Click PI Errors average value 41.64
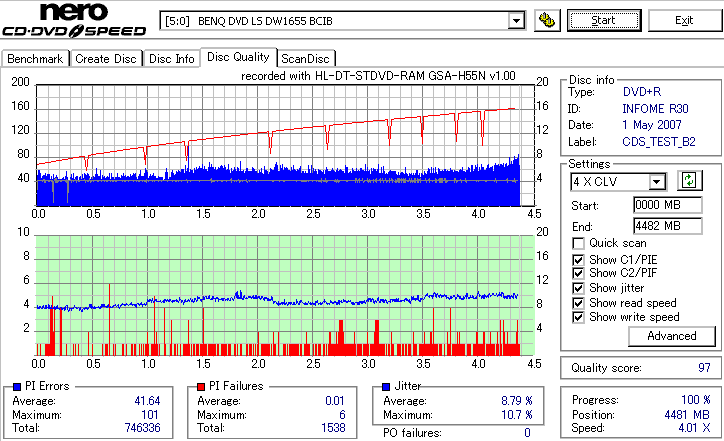This screenshot has width=724, height=441. tap(147, 401)
